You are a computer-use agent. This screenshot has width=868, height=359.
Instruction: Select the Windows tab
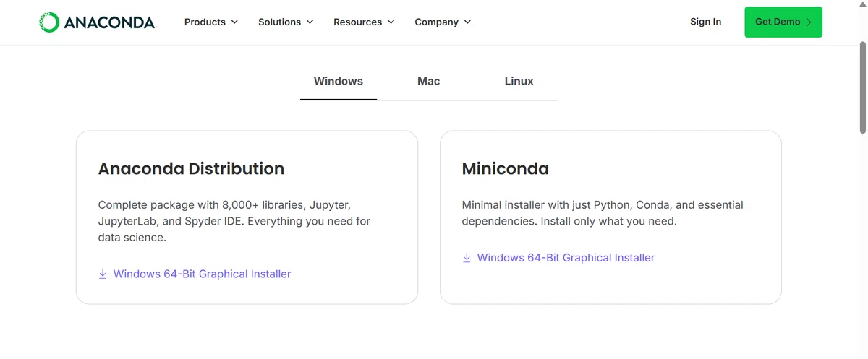coord(339,81)
